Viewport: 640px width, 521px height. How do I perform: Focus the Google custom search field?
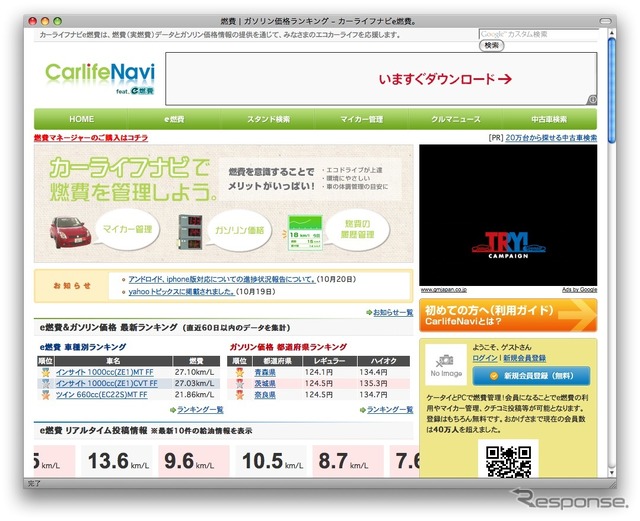[538, 34]
